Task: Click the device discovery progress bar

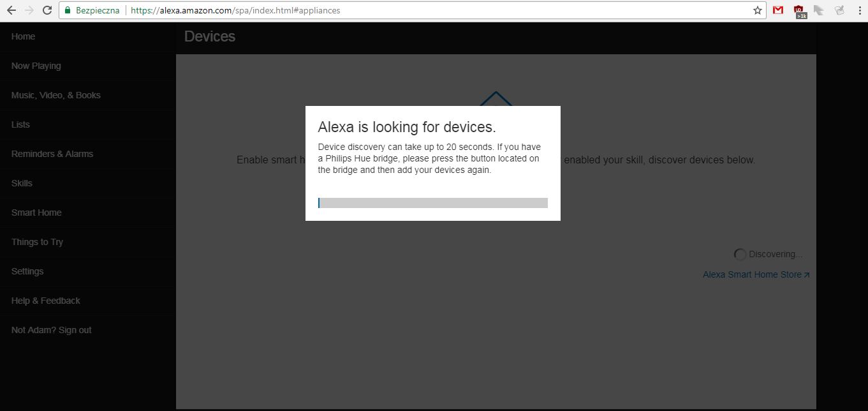Action: point(433,203)
